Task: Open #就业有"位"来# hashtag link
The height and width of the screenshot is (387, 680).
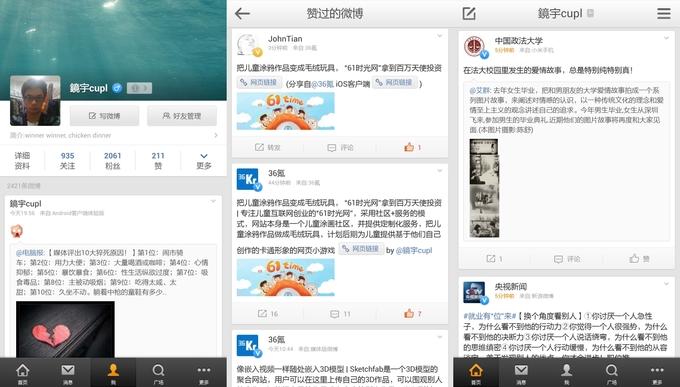Action: click(490, 316)
